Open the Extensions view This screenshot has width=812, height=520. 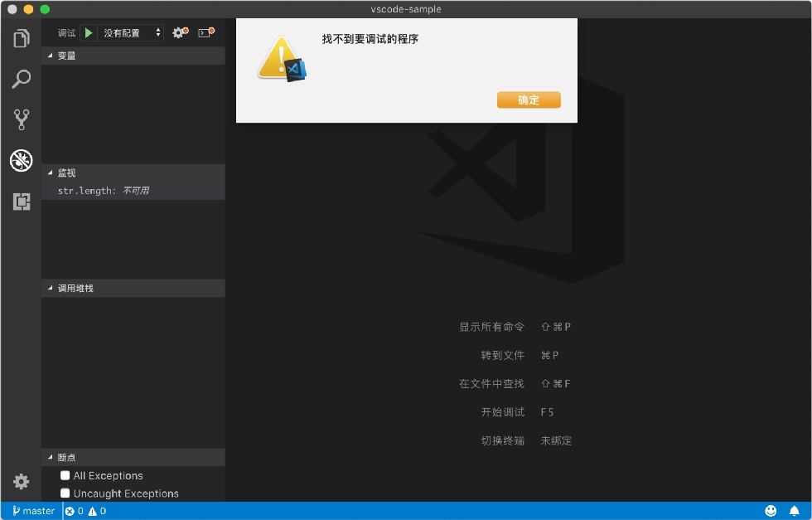[x=22, y=202]
